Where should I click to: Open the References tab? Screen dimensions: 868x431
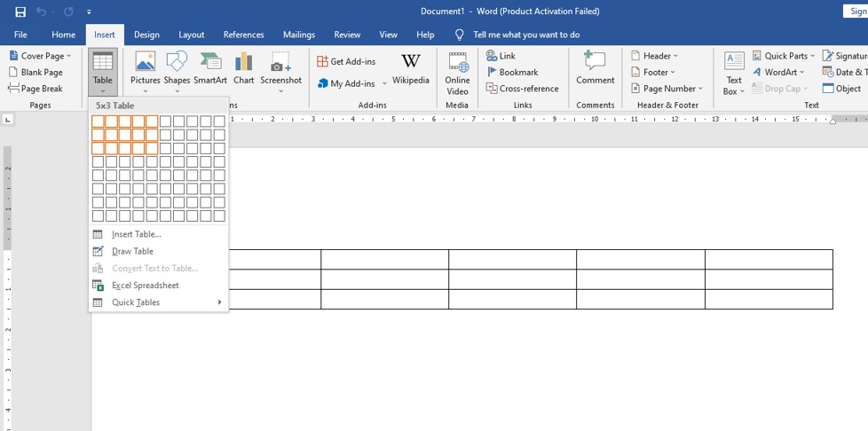[243, 35]
